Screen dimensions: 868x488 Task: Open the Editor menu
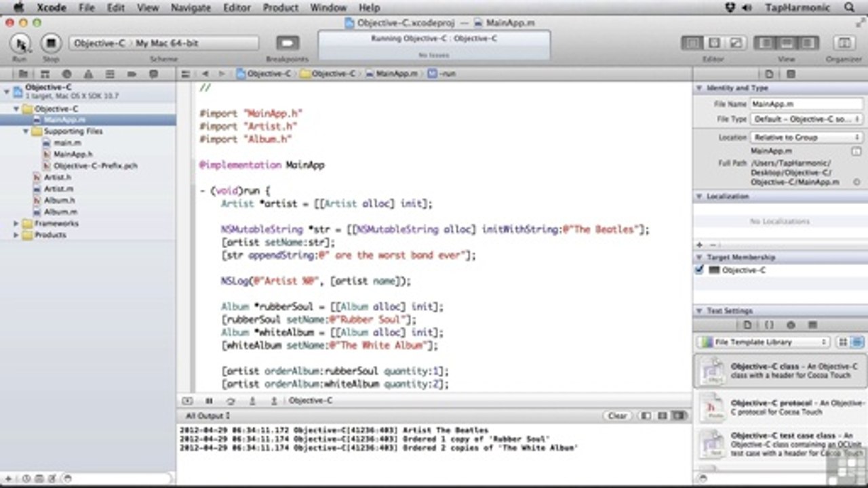[237, 7]
